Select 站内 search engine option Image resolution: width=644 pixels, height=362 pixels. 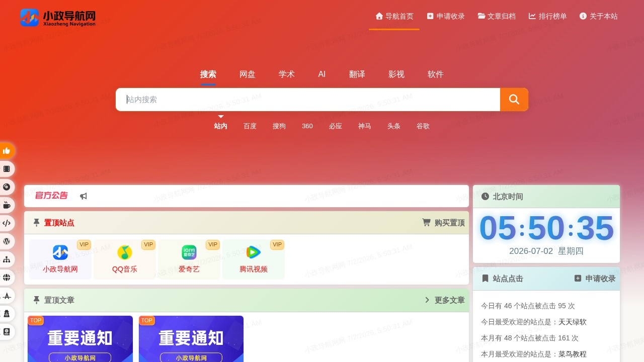(221, 126)
